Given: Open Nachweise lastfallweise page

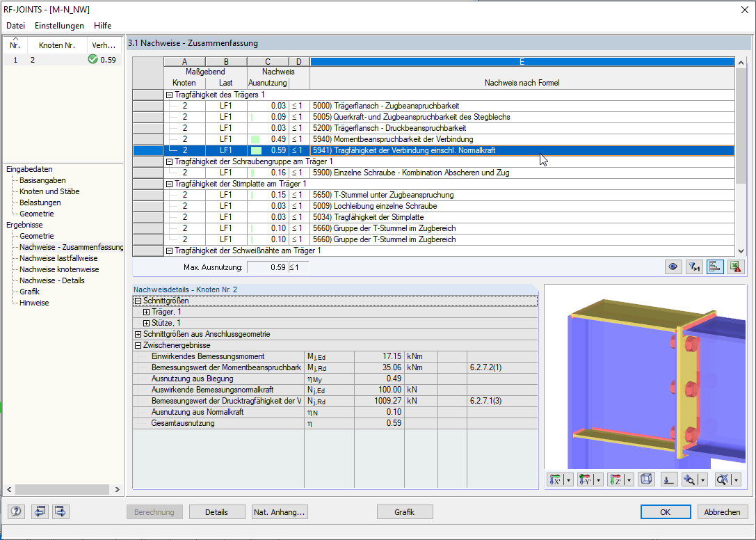Looking at the screenshot, I should pyautogui.click(x=58, y=258).
